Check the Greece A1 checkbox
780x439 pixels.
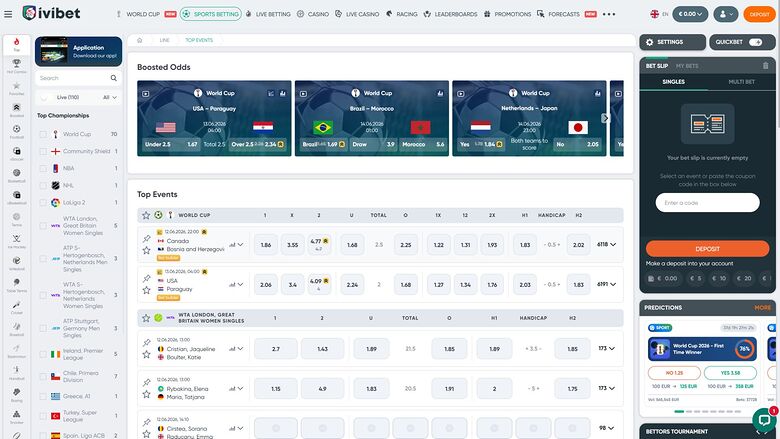point(43,396)
